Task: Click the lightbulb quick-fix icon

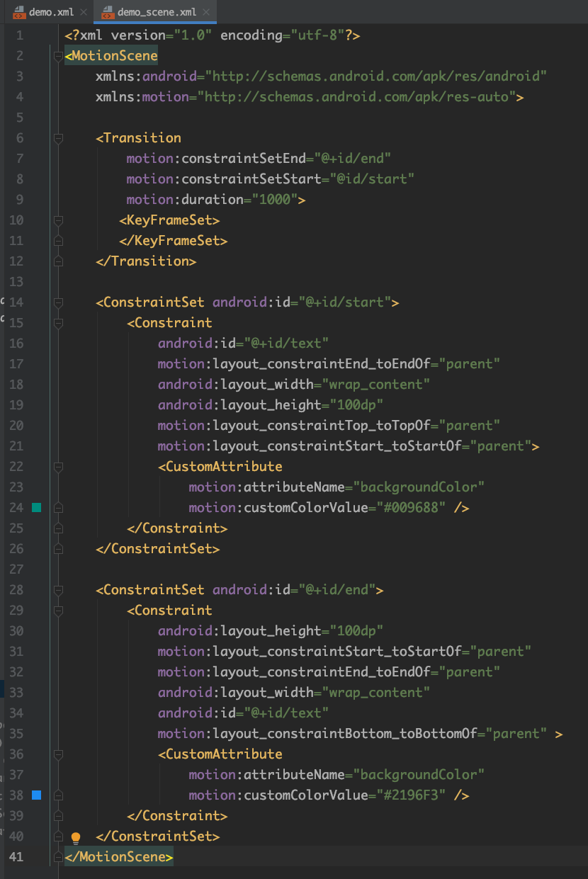Action: pyautogui.click(x=76, y=837)
